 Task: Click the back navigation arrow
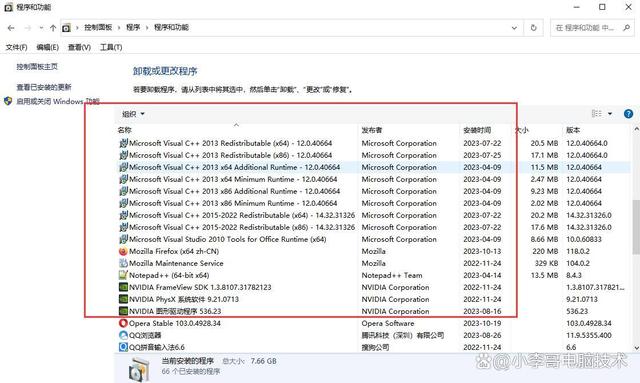coord(11,28)
